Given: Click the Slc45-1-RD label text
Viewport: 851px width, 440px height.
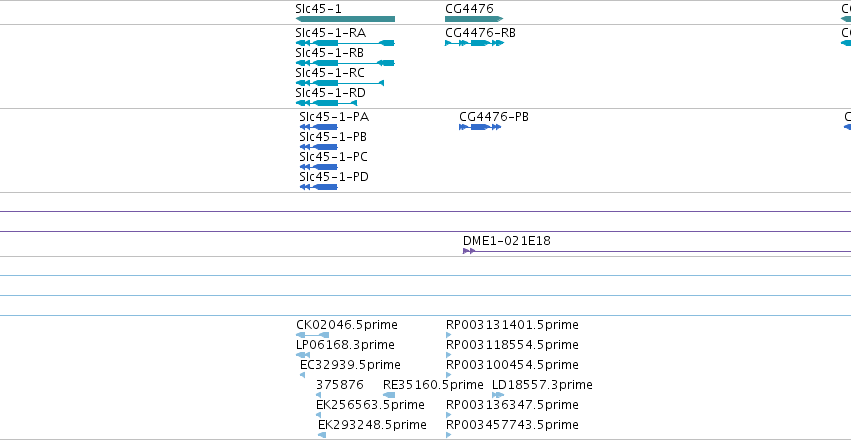Looking at the screenshot, I should [331, 93].
